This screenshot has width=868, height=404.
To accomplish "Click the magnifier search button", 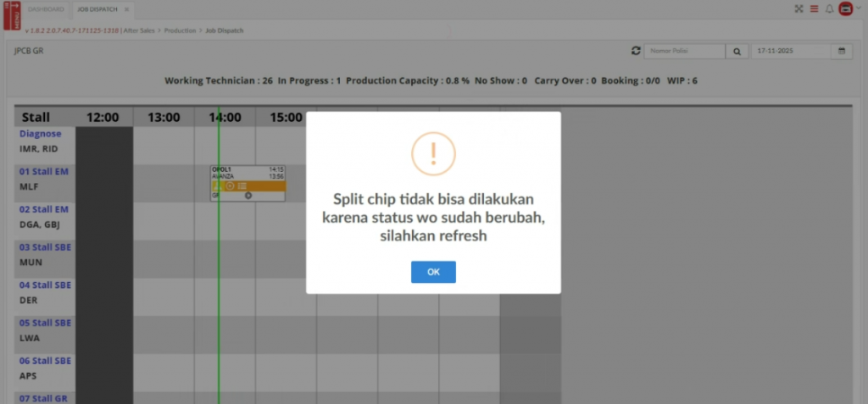I will pos(737,52).
